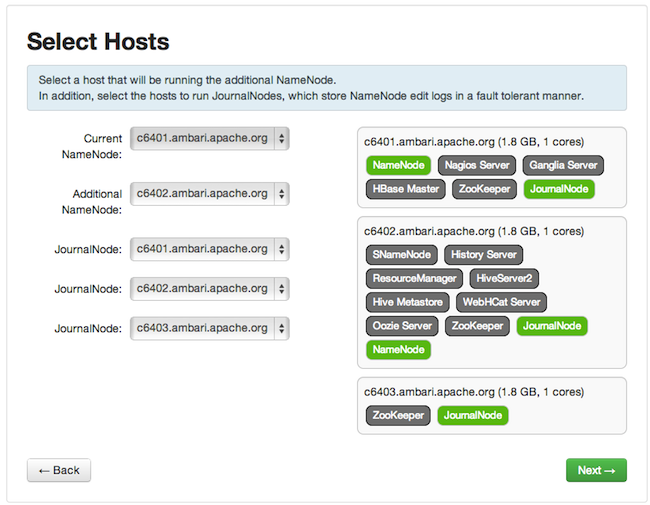Select the HiveServer2 tag

pyautogui.click(x=505, y=278)
